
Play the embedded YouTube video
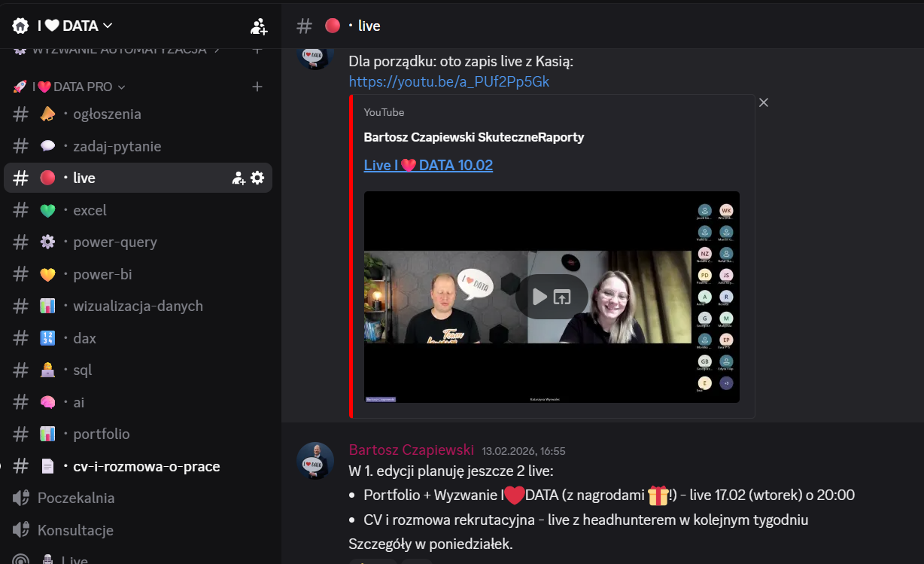coord(540,297)
